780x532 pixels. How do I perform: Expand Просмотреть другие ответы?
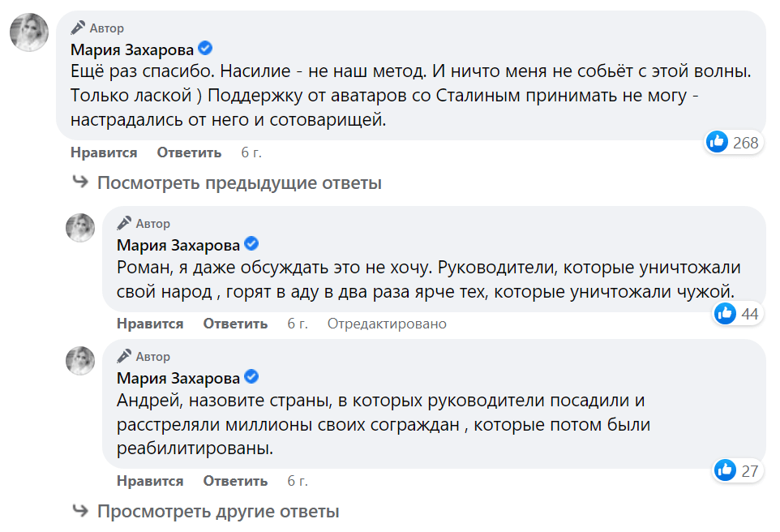coord(218,512)
